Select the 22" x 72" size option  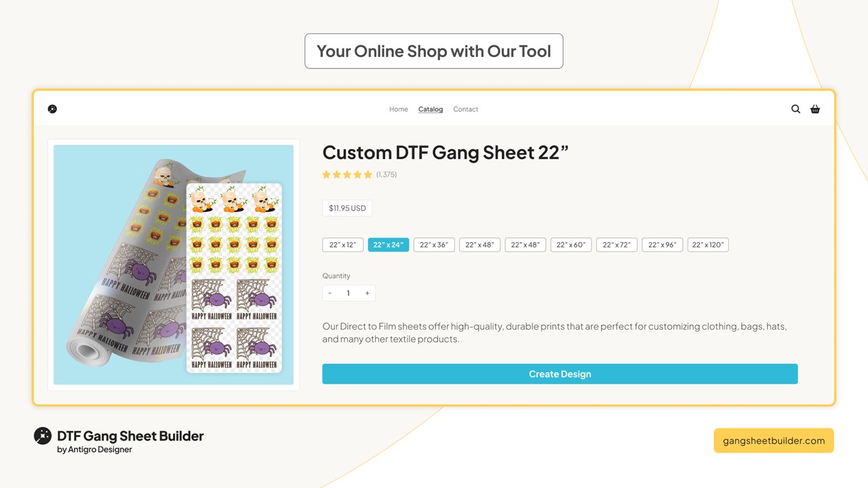coord(616,245)
